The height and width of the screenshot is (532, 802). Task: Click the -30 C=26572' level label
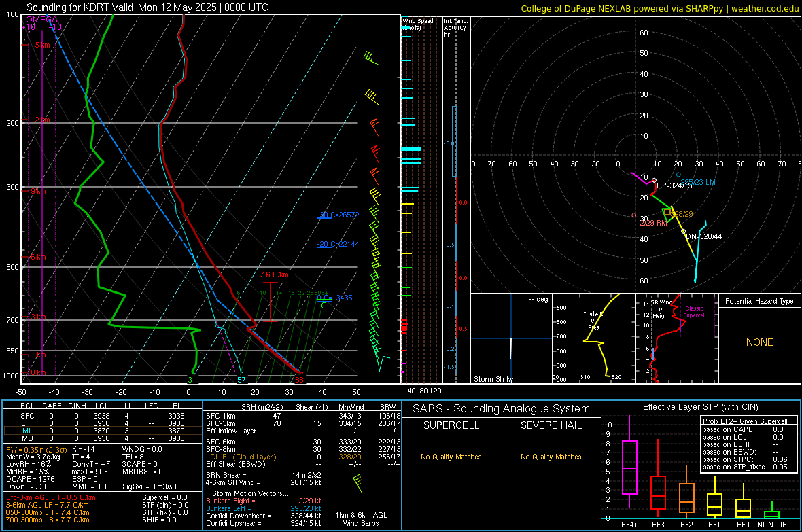[x=338, y=215]
